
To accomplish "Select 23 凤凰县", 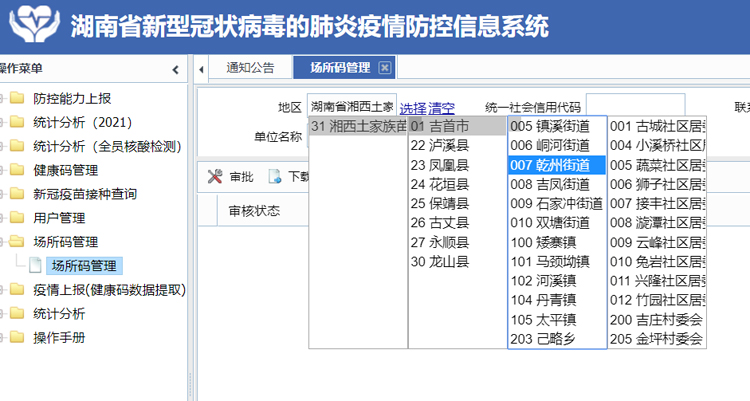I will point(458,165).
